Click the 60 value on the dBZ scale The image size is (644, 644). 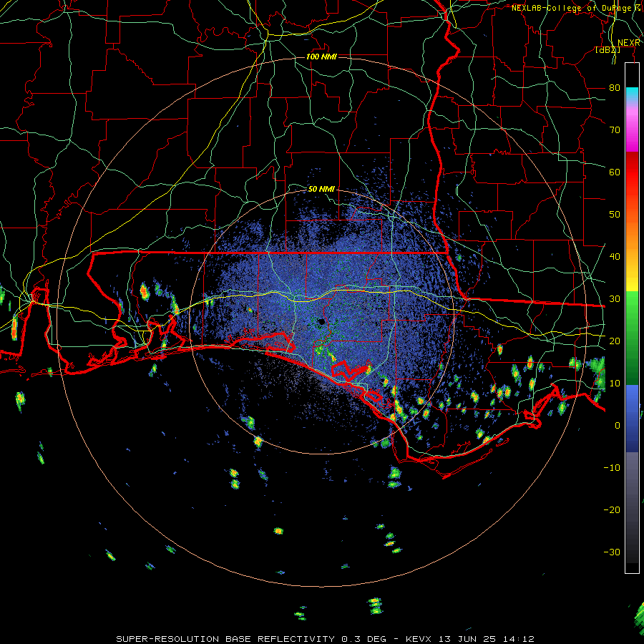click(x=615, y=172)
